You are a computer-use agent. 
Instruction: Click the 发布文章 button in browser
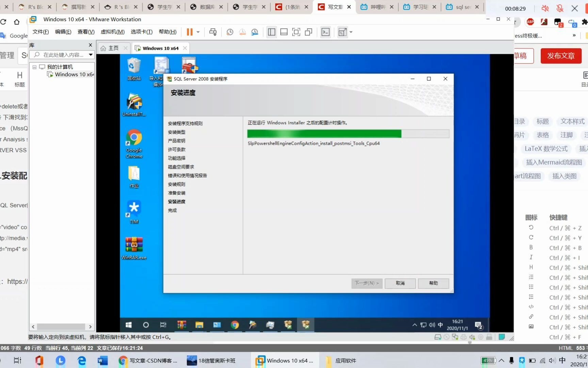click(x=561, y=56)
